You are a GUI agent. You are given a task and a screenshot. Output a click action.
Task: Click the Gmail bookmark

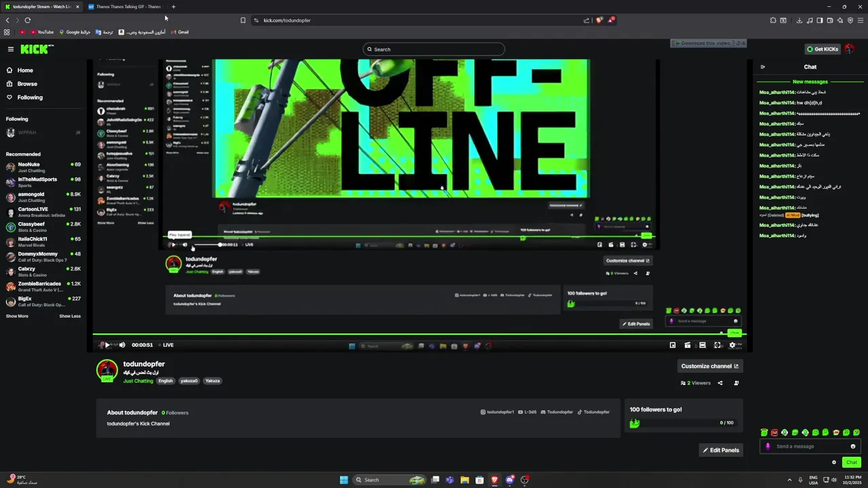179,32
